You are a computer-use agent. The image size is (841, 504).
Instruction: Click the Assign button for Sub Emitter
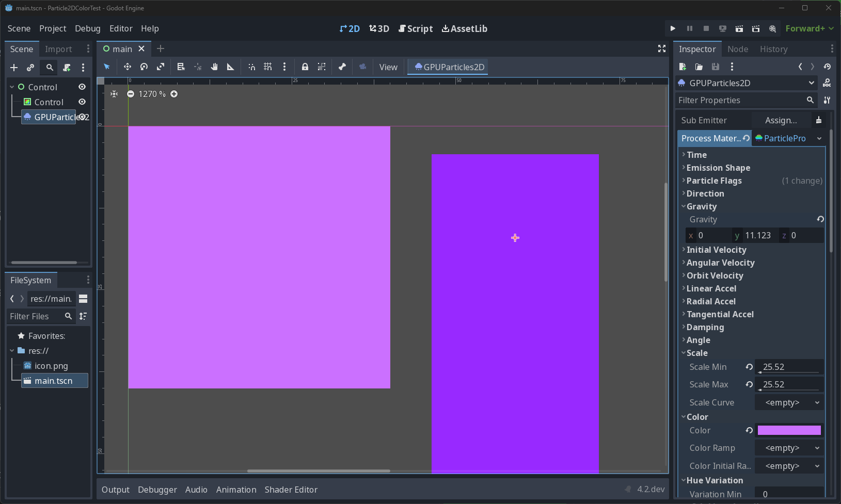[782, 120]
